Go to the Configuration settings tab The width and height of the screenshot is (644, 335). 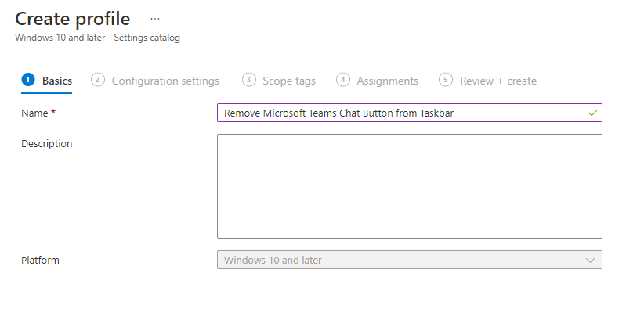(x=155, y=81)
